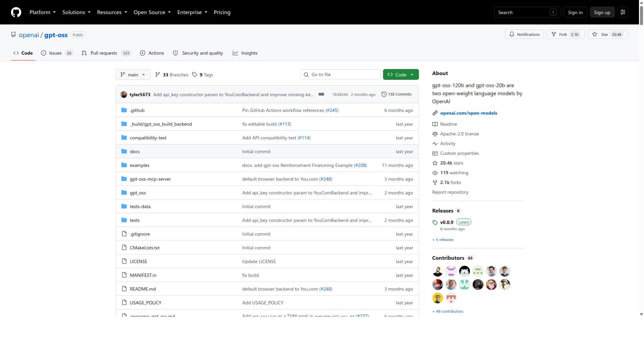The height and width of the screenshot is (362, 644).
Task: Show the + 5 releases link
Action: coord(443,240)
